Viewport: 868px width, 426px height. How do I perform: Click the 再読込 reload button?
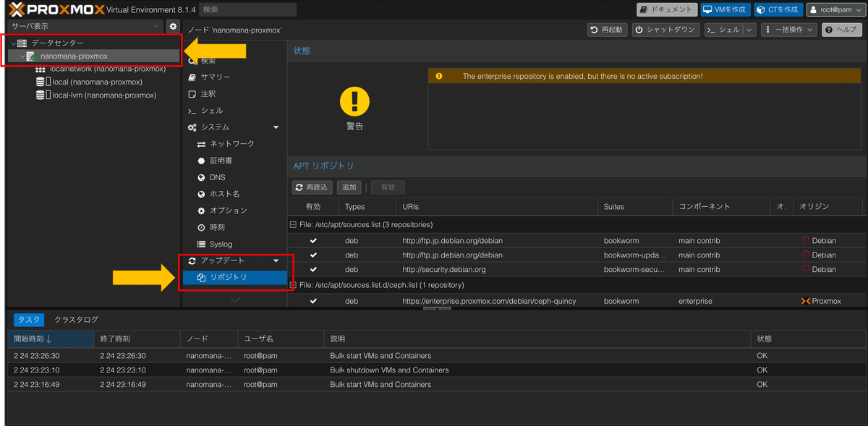312,187
